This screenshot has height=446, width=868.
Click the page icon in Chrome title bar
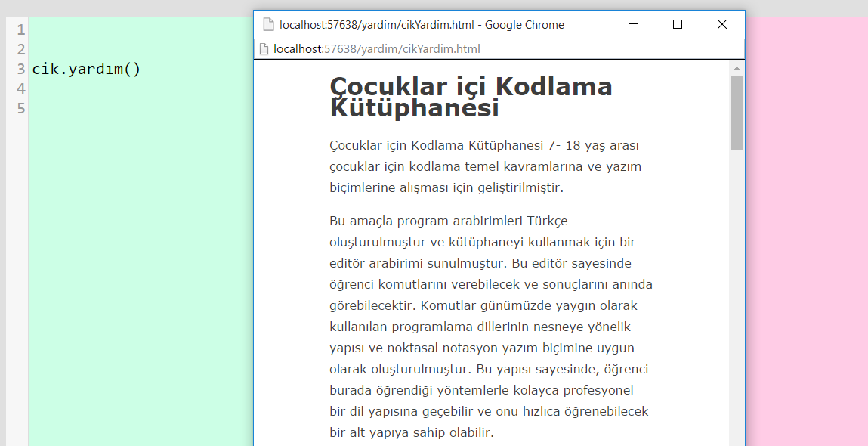click(x=267, y=24)
